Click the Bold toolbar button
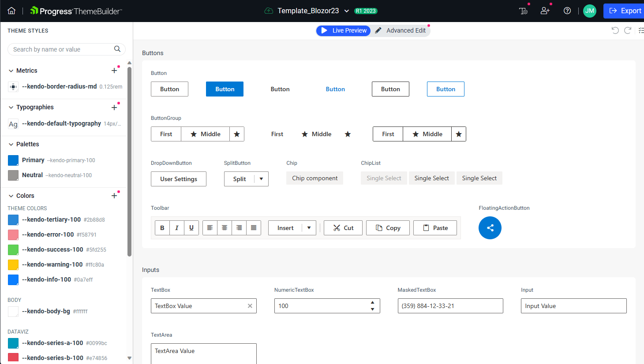The image size is (644, 364). 162,228
